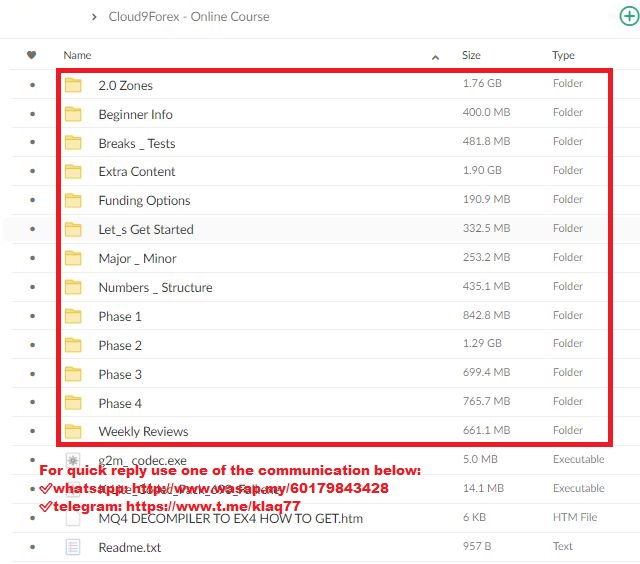Select the Funding Options folder name
The image size is (640, 564).
144,200
